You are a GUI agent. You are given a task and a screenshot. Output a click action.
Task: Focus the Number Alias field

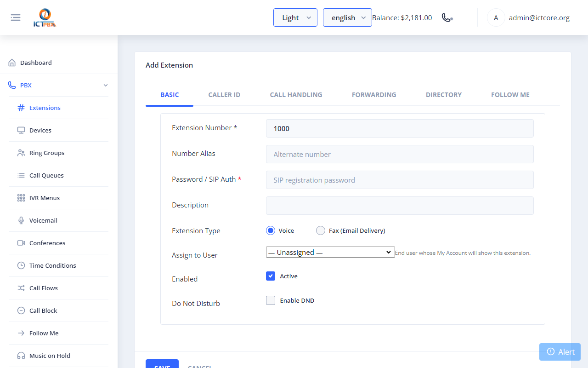[400, 154]
